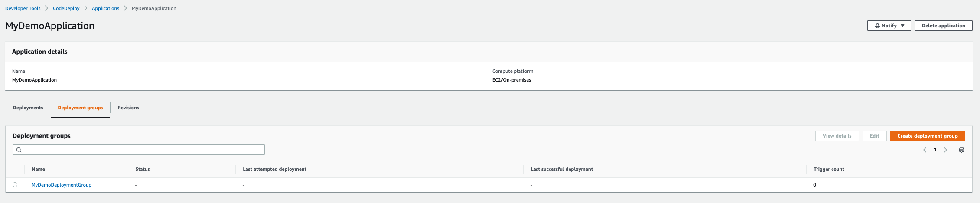This screenshot has height=203, width=980.
Task: Expand the Notify dropdown
Action: point(889,26)
